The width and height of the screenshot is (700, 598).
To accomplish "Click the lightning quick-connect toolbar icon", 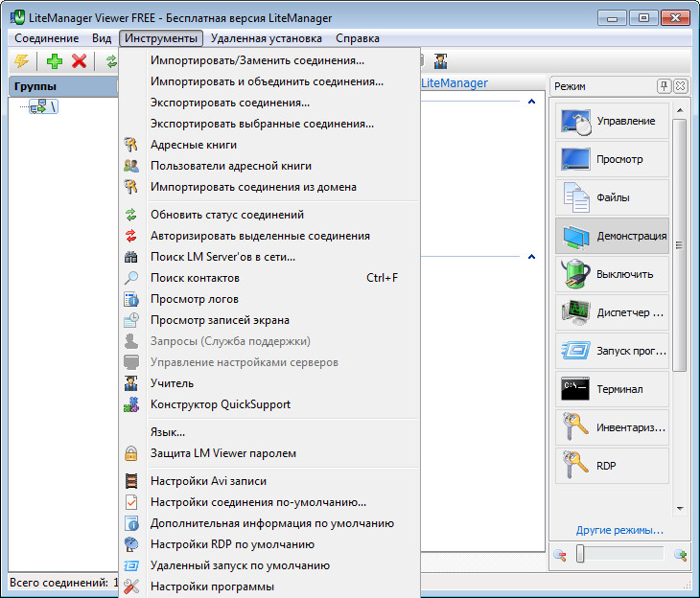I will 21,60.
